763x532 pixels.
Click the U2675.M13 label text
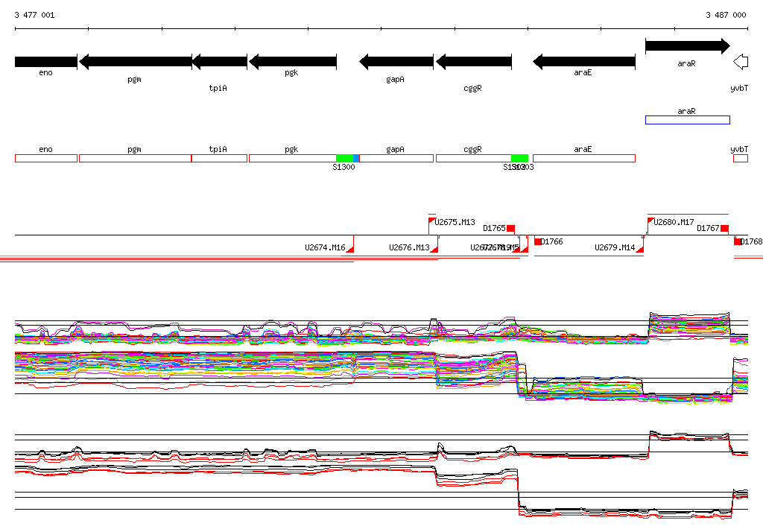coord(455,223)
